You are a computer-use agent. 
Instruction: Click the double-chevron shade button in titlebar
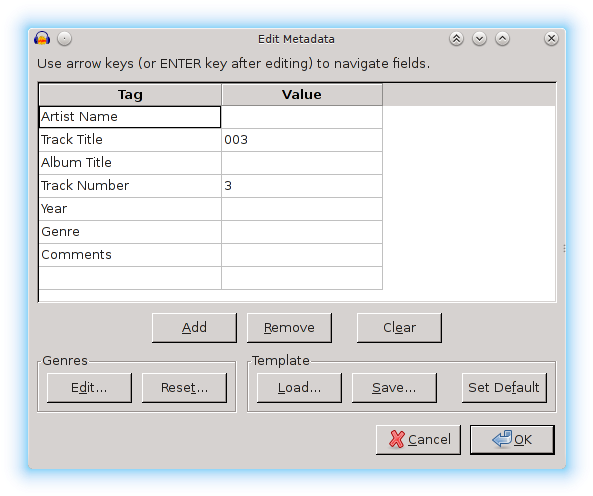click(456, 39)
